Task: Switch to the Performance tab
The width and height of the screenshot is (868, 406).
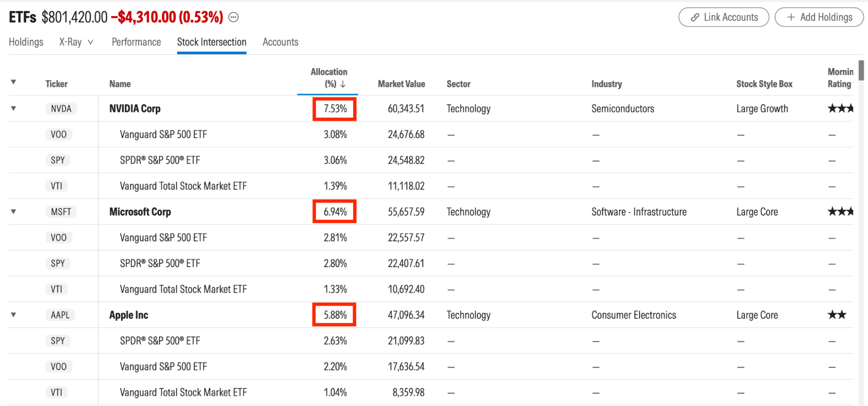Action: pyautogui.click(x=136, y=42)
